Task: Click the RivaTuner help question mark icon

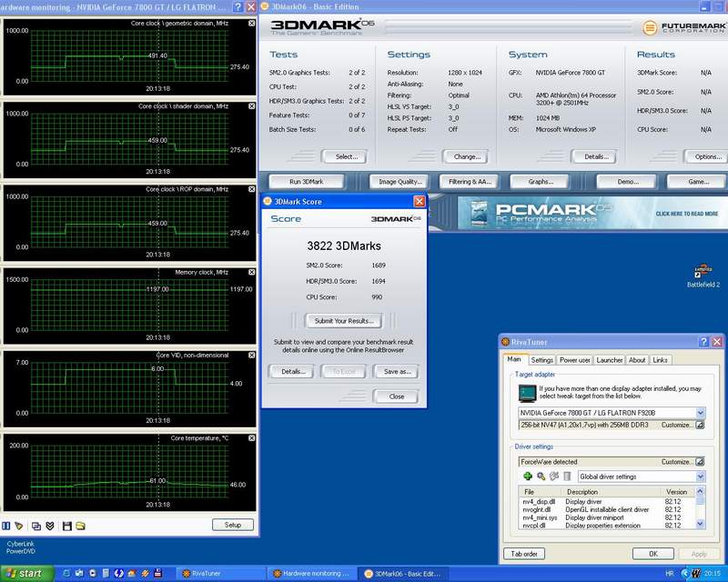Action: coord(703,341)
